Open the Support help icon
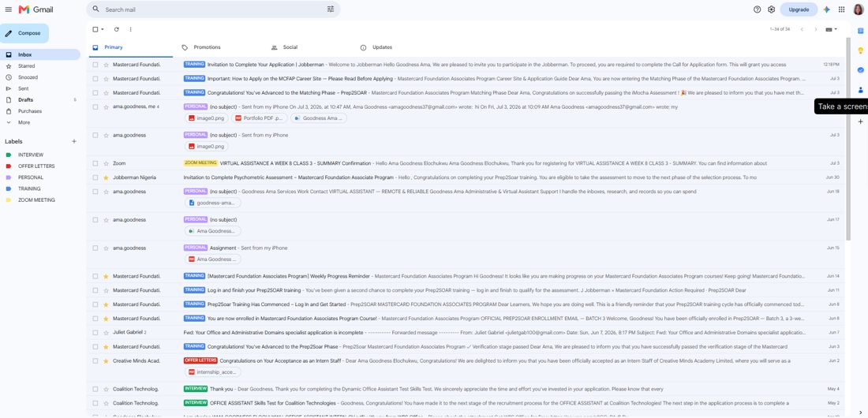The height and width of the screenshot is (418, 868). pos(758,9)
